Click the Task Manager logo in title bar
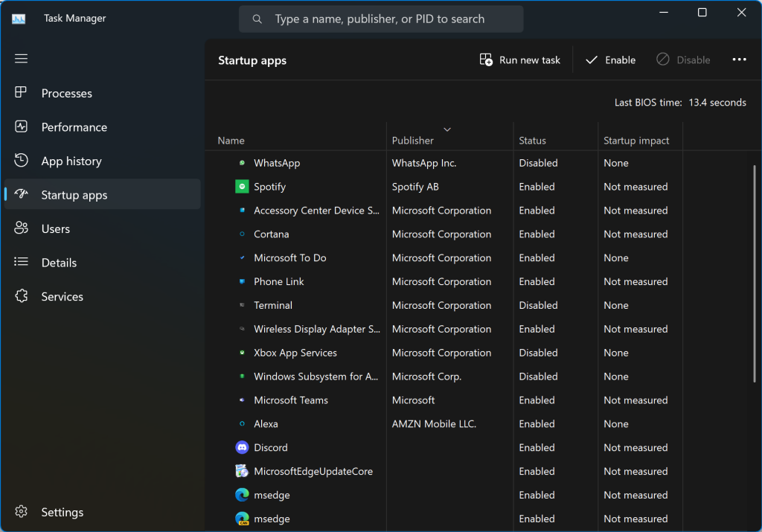This screenshot has width=762, height=532. [x=19, y=19]
